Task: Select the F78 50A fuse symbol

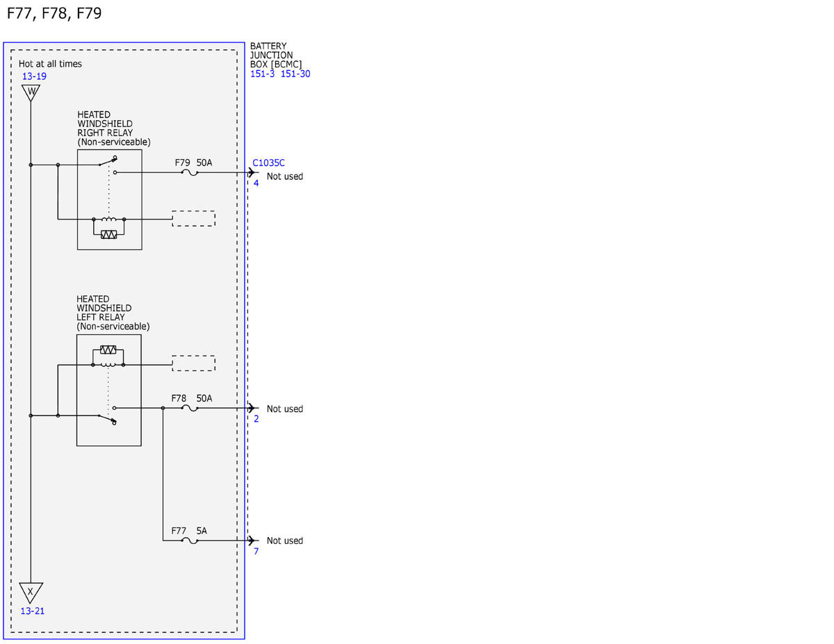Action: (189, 408)
